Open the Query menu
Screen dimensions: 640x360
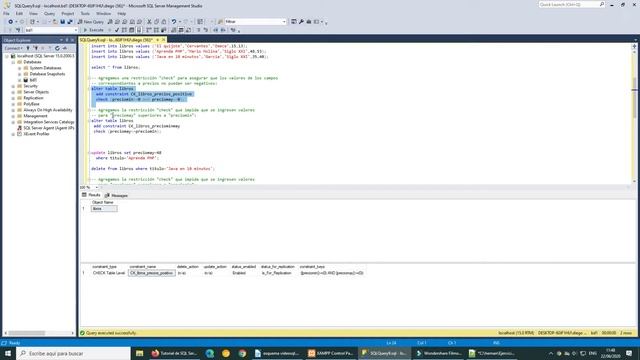(x=49, y=13)
